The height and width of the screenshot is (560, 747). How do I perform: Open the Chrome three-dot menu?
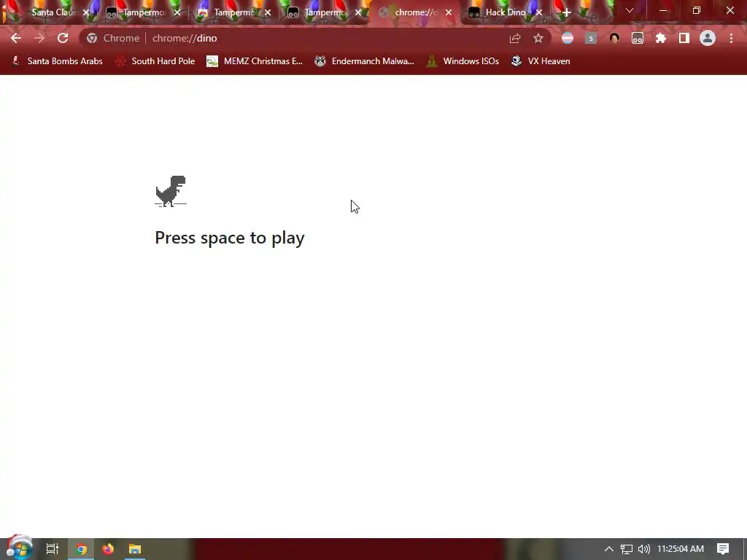coord(731,38)
